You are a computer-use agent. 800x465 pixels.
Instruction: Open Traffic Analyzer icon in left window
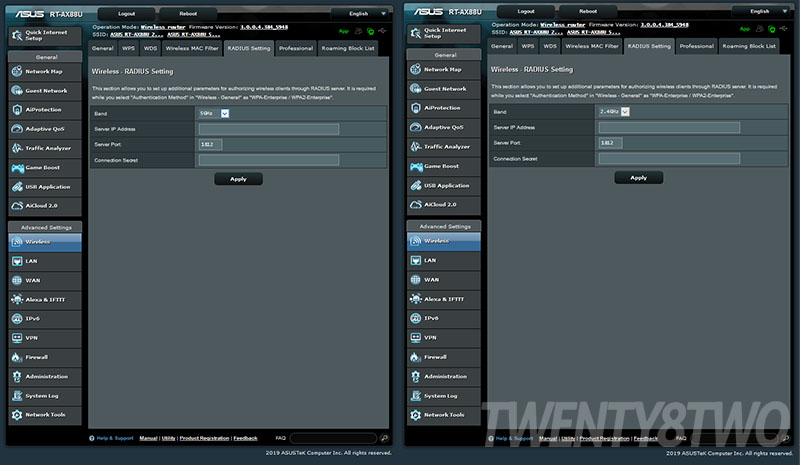pyautogui.click(x=17, y=148)
